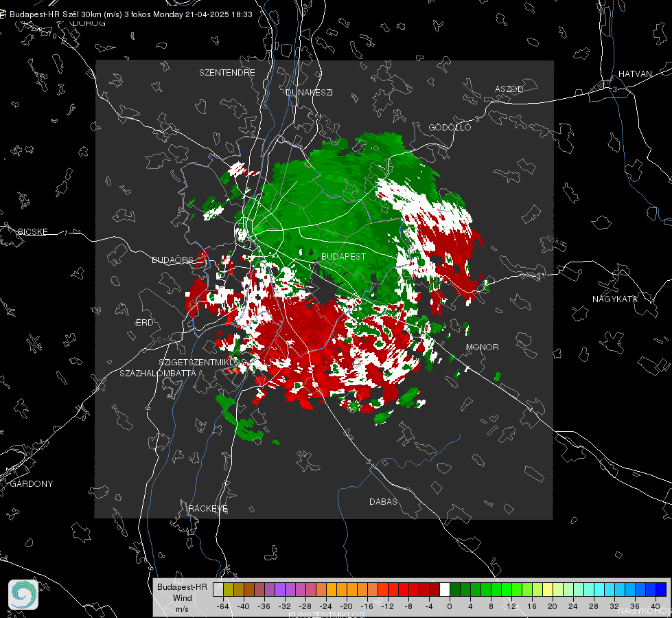Click the 0 legend value
The width and height of the screenshot is (672, 618).
pyautogui.click(x=450, y=606)
